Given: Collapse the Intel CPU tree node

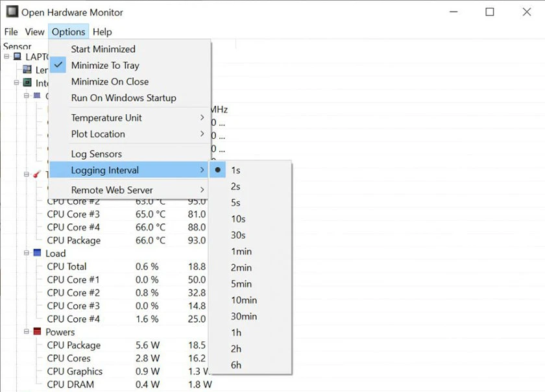Looking at the screenshot, I should [16, 83].
